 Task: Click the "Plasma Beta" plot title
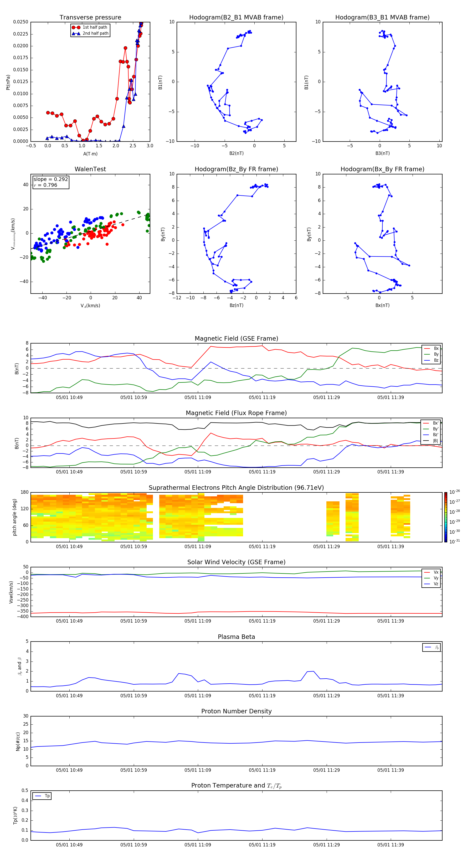point(236,637)
